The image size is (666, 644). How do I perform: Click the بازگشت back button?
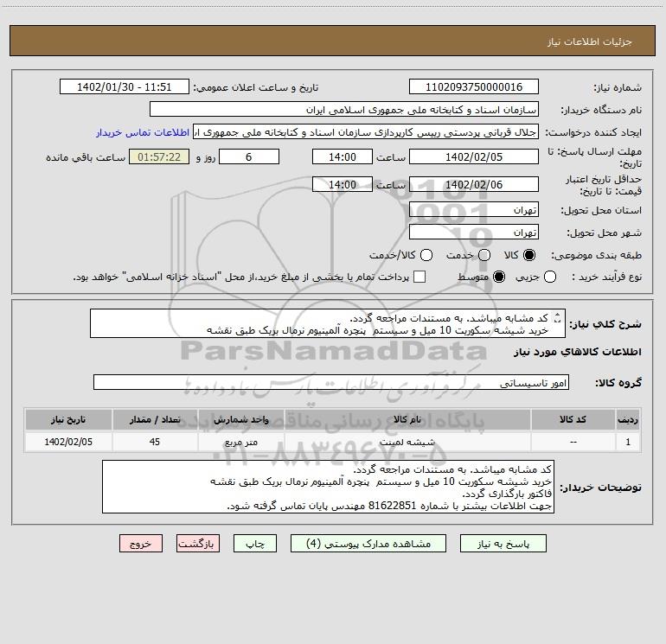pos(198,544)
